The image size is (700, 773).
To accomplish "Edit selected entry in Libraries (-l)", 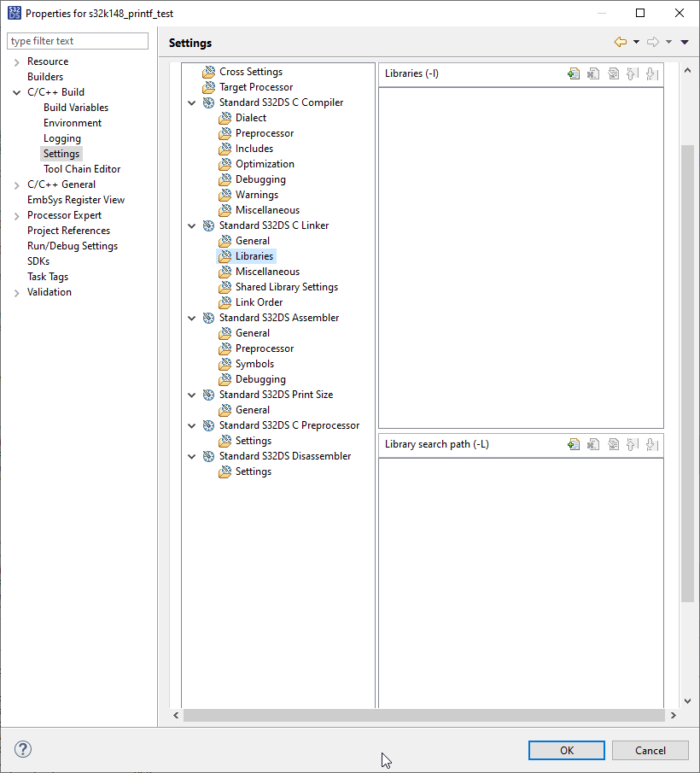I will click(613, 74).
